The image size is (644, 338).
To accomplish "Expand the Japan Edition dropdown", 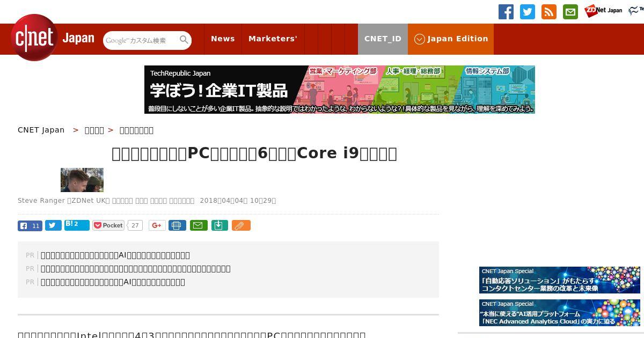I will (451, 39).
